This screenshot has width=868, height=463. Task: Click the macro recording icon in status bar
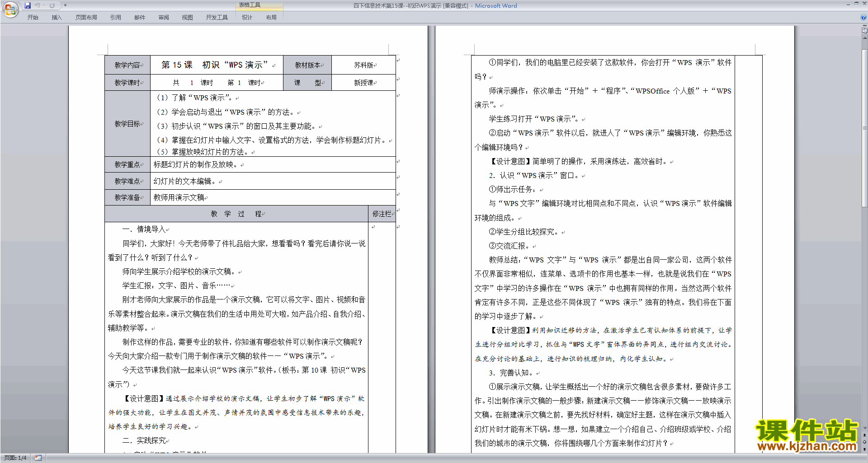[x=38, y=458]
